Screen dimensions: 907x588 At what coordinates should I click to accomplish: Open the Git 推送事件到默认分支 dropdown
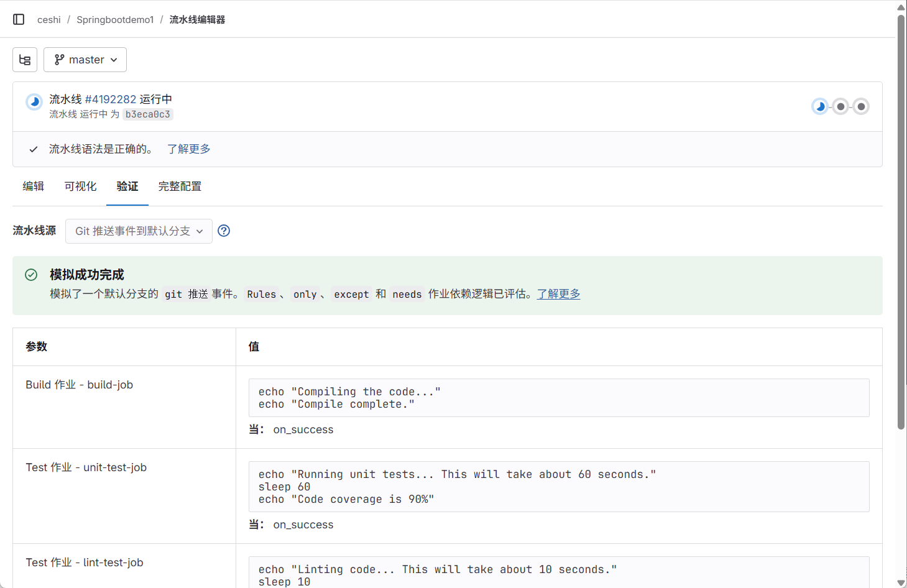click(138, 231)
